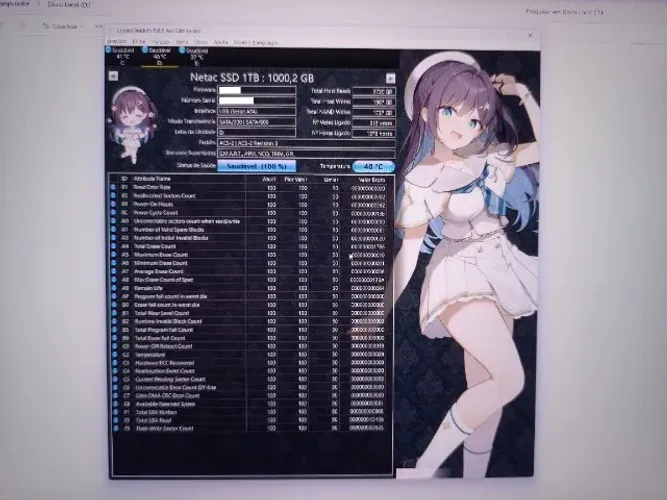
Task: Click the Valor Bruto column header
Action: click(x=372, y=180)
